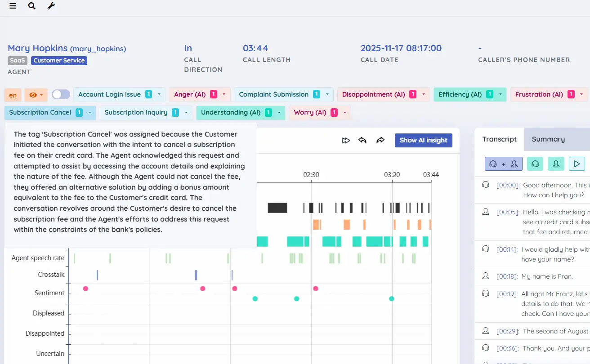This screenshot has width=590, height=364.
Task: Switch to the Summary tab
Action: 548,139
